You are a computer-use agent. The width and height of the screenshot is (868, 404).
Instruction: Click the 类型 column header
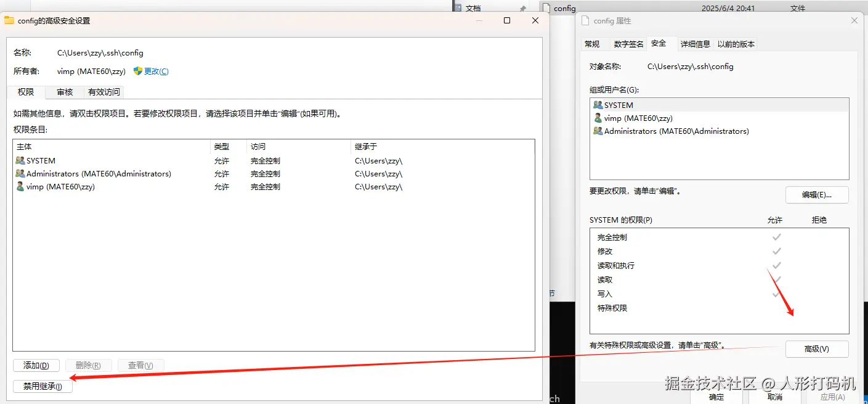pyautogui.click(x=229, y=147)
